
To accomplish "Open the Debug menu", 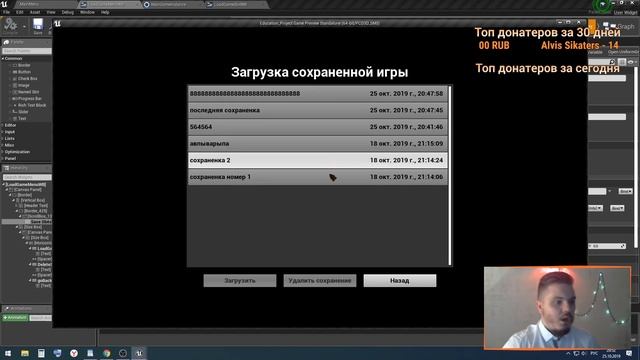I will tap(68, 12).
